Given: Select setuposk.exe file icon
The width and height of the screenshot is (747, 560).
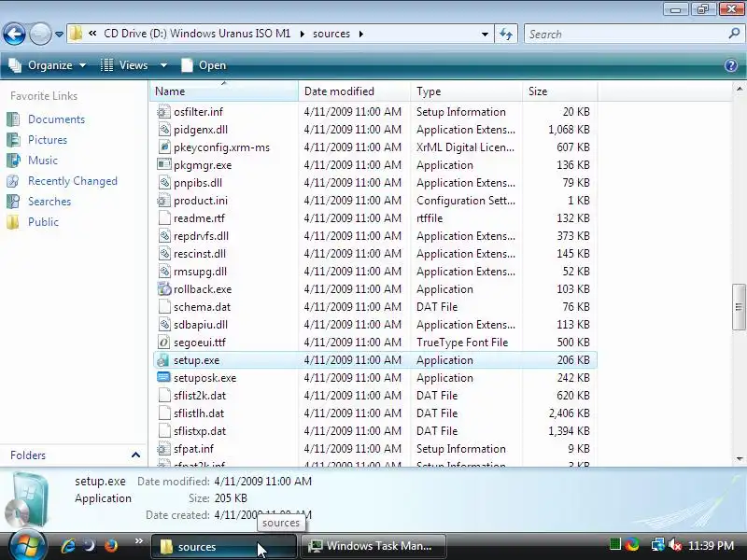Looking at the screenshot, I should coord(164,378).
